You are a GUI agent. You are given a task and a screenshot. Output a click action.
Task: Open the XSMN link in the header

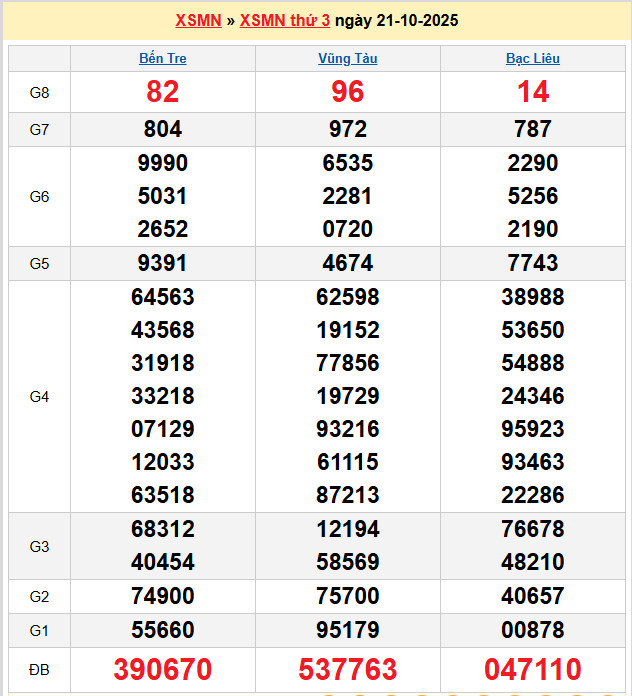pos(198,20)
